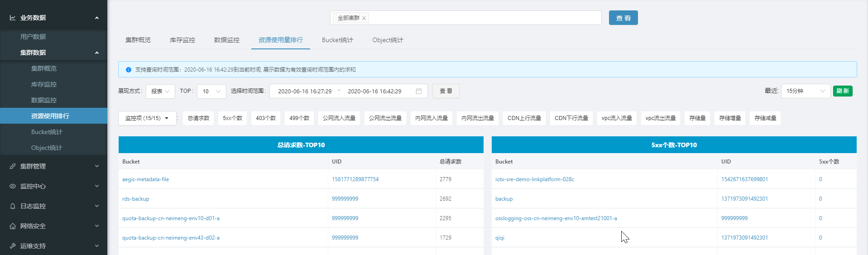868x255 pixels.
Task: Open the rds-backup bucket link
Action: click(x=135, y=199)
